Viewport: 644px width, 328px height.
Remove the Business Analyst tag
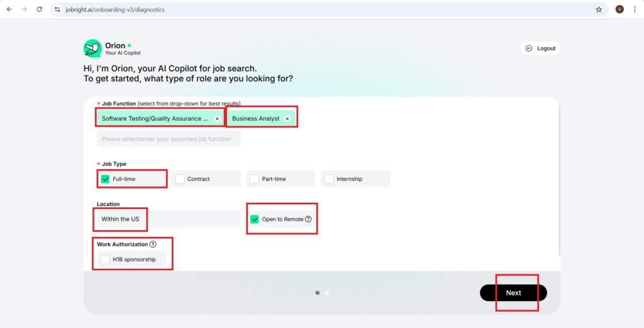(x=287, y=118)
